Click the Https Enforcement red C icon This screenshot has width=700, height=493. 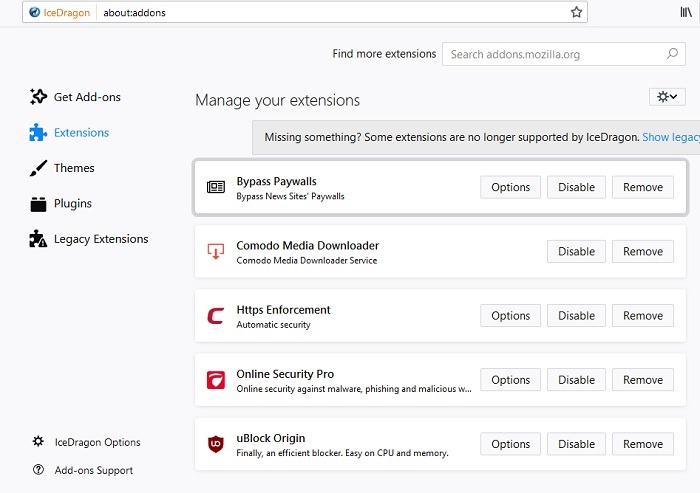point(216,316)
